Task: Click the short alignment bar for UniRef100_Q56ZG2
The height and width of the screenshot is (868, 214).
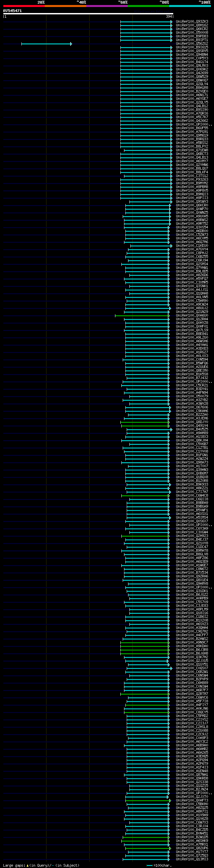Action: (46, 44)
